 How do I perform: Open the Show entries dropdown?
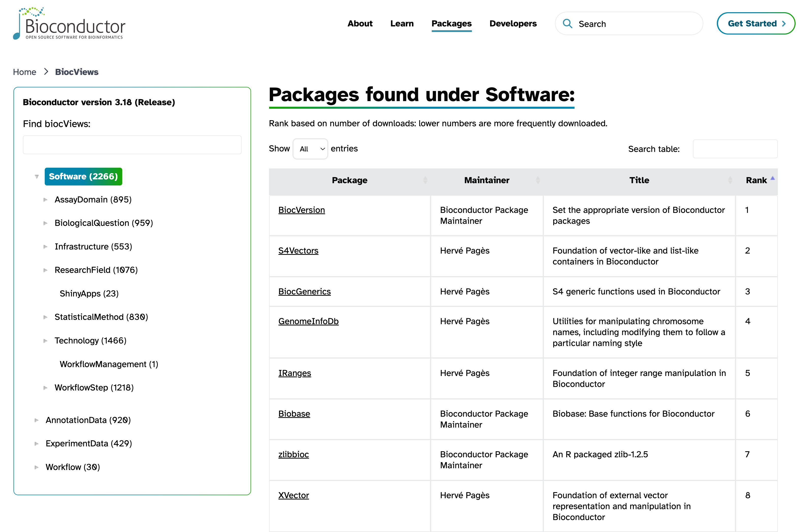pyautogui.click(x=310, y=149)
